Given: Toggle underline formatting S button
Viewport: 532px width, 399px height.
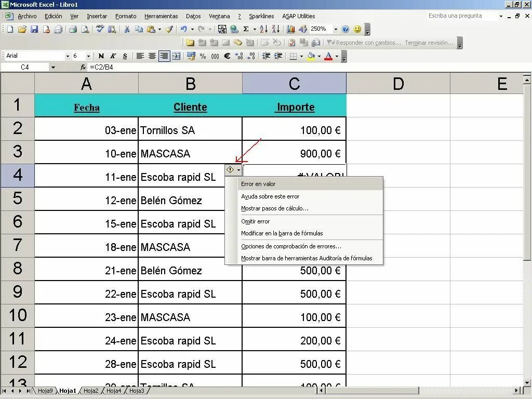Looking at the screenshot, I should (x=125, y=56).
